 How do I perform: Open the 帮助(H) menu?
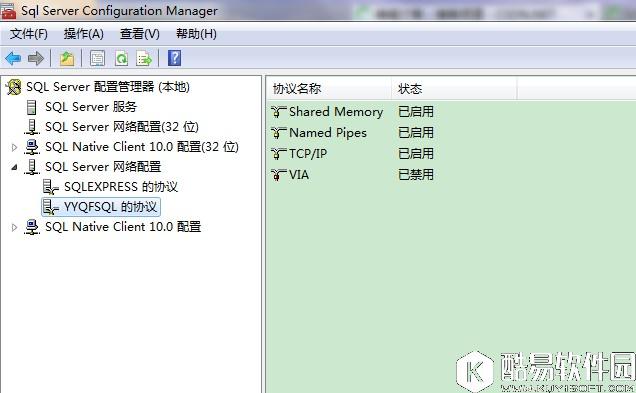click(196, 34)
